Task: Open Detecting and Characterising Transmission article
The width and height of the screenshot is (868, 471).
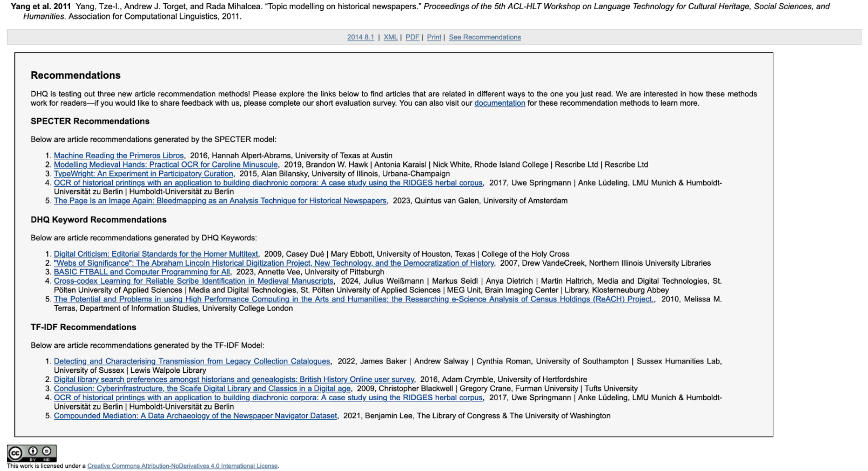Action: 192,361
